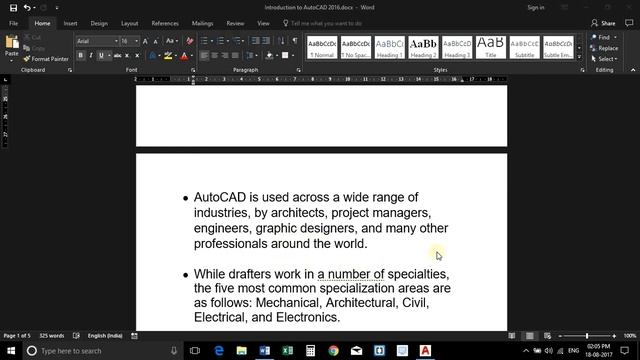Switch to the Insert tab

tap(70, 24)
